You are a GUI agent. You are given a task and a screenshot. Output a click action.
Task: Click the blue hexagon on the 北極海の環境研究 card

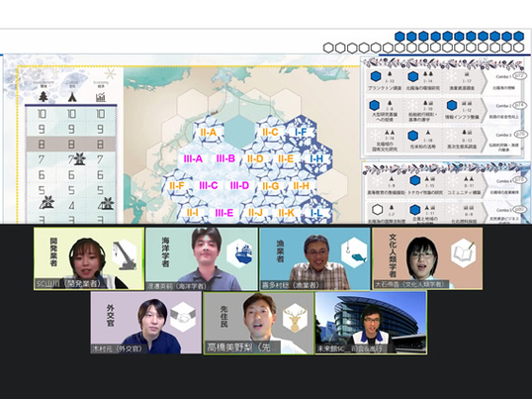tap(413, 77)
